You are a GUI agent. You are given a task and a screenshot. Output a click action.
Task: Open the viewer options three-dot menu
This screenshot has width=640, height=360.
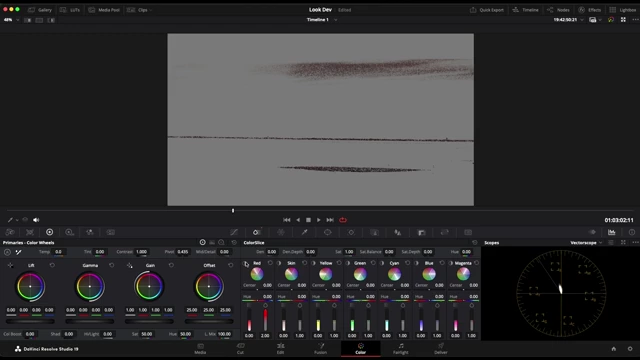[635, 20]
